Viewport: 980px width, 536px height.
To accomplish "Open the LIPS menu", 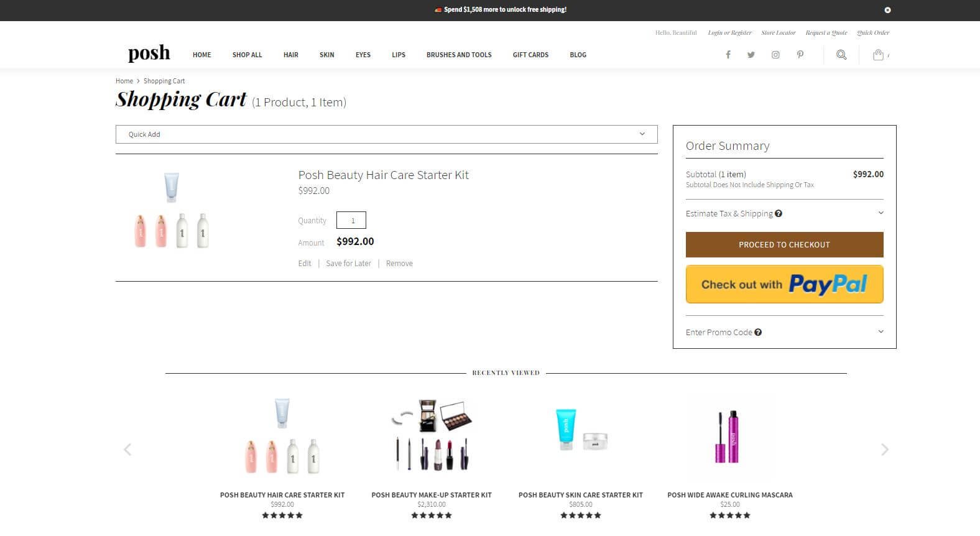I will coord(399,55).
